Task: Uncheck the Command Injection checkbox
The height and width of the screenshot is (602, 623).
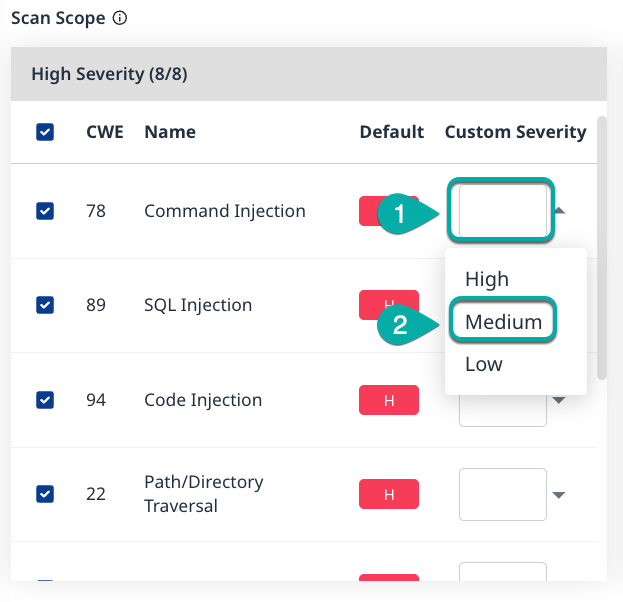Action: point(45,211)
